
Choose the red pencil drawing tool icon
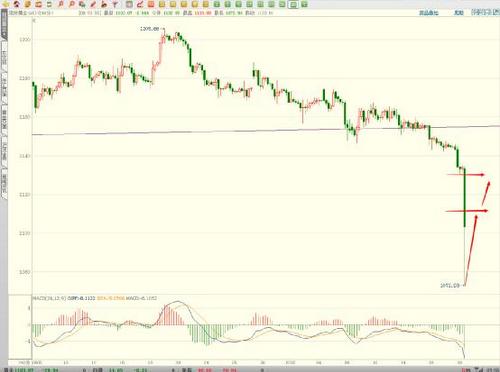[x=93, y=4]
